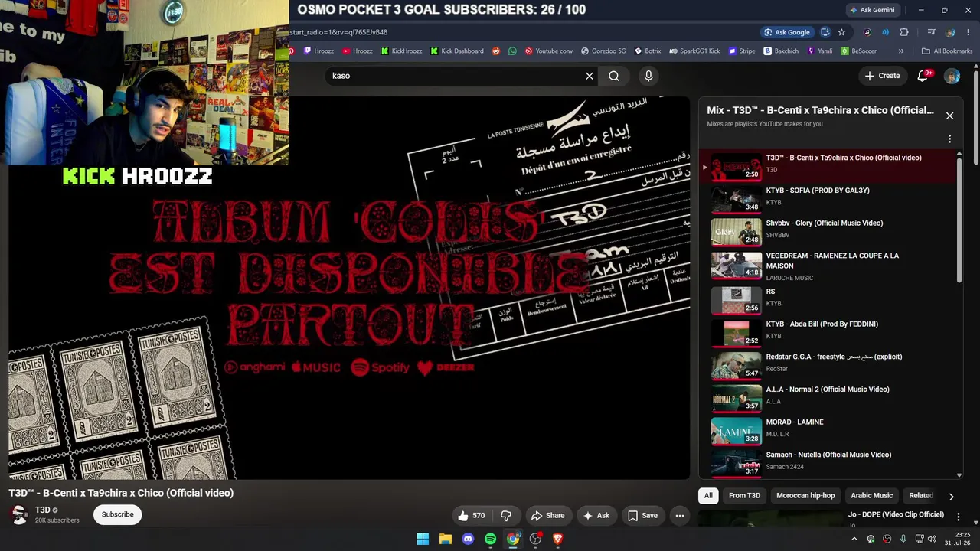This screenshot has width=980, height=551.
Task: Close the Mix playlist panel
Action: pyautogui.click(x=949, y=116)
